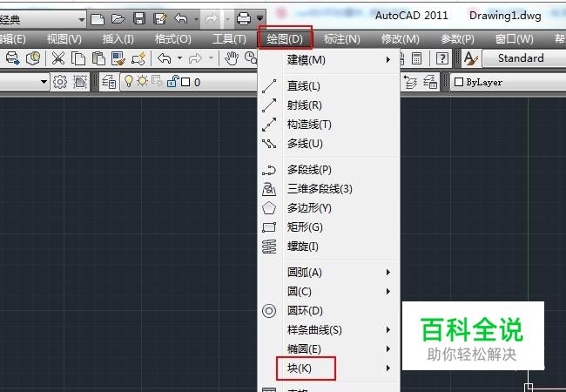This screenshot has width=566, height=392.
Task: Open the 视图(V) menu
Action: (x=64, y=38)
